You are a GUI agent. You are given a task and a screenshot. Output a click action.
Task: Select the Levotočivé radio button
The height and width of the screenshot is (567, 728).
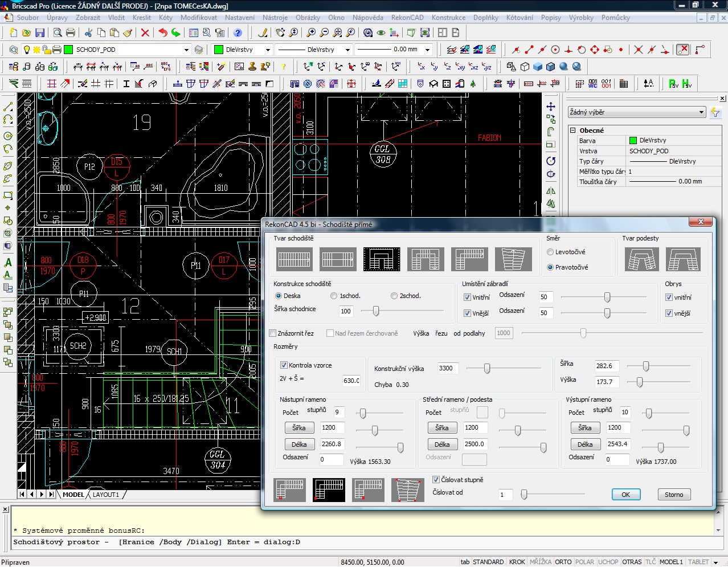pyautogui.click(x=550, y=252)
